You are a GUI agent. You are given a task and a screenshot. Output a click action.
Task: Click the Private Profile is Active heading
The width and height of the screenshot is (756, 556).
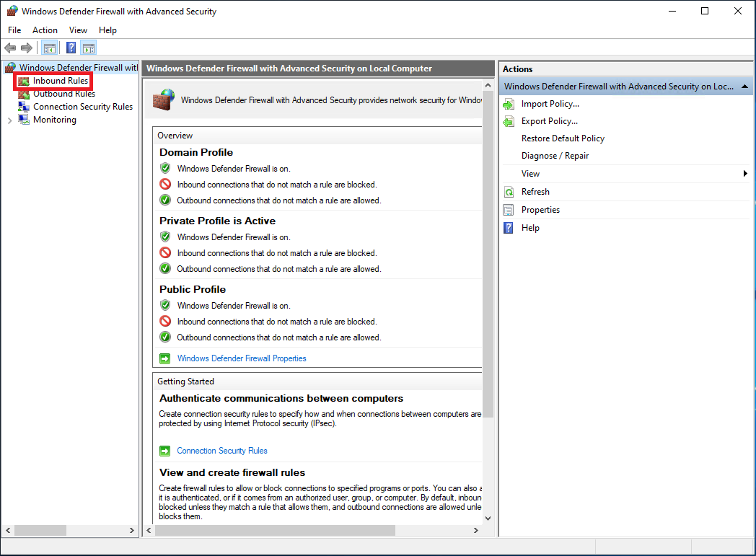[217, 221]
